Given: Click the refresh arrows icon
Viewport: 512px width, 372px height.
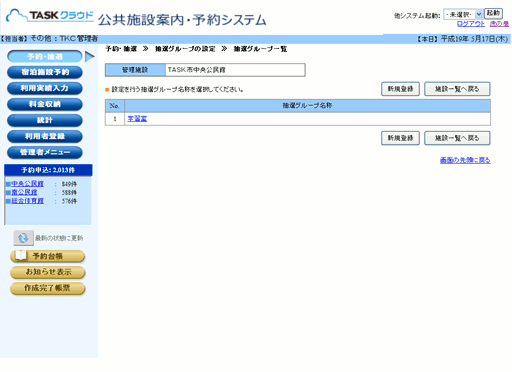Looking at the screenshot, I should (23, 238).
